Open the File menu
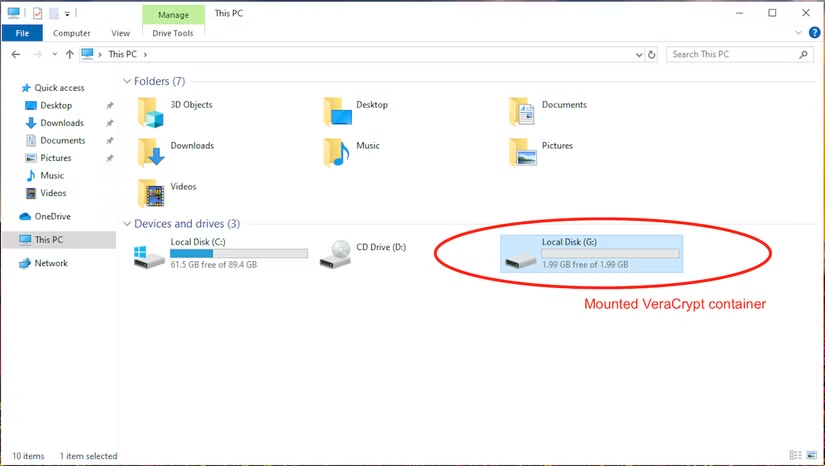 [22, 33]
